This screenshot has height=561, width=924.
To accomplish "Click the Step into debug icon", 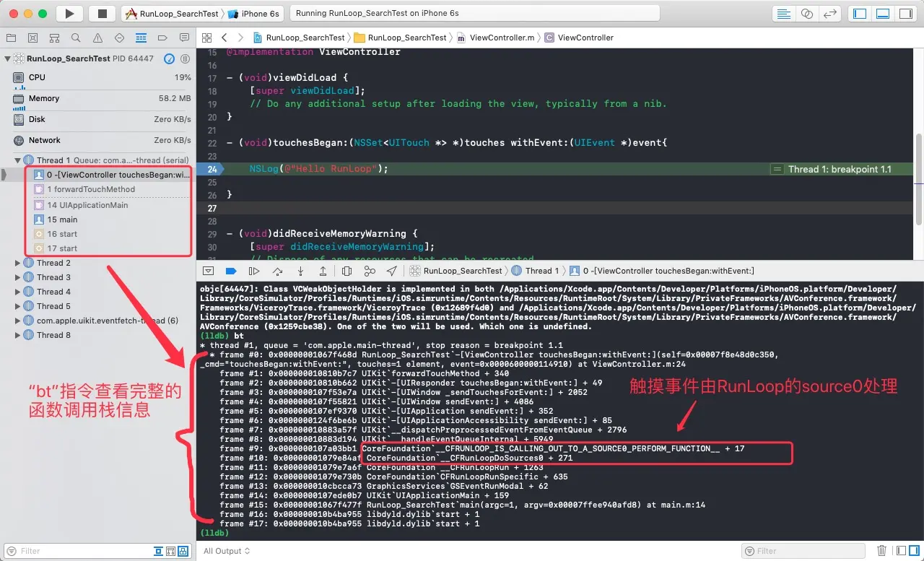I will 300,271.
